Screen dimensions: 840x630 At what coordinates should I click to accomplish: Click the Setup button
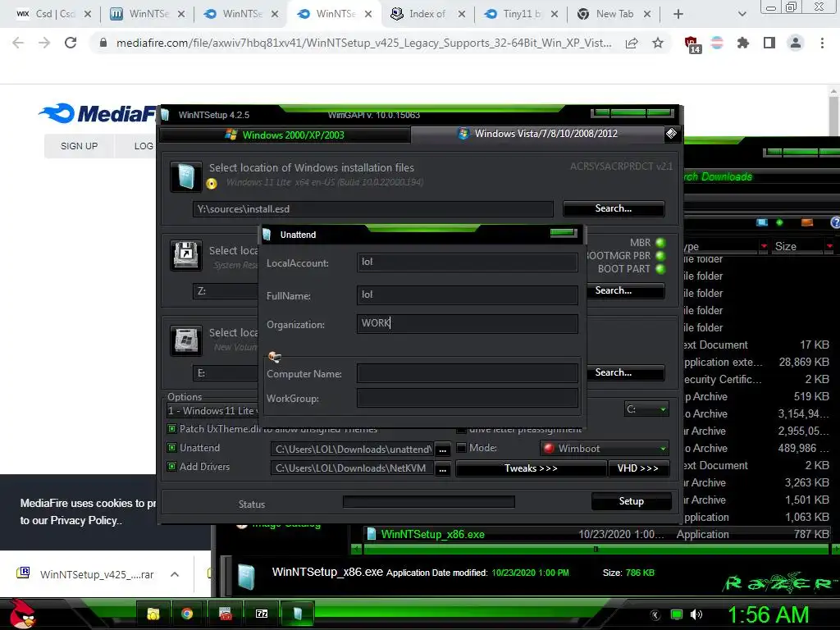click(x=631, y=501)
